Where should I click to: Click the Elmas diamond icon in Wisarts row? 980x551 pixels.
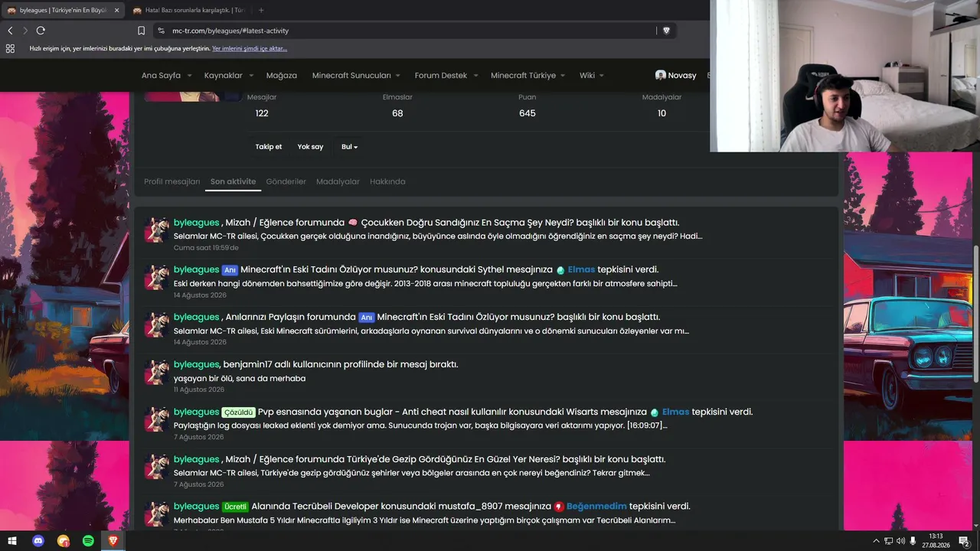655,412
